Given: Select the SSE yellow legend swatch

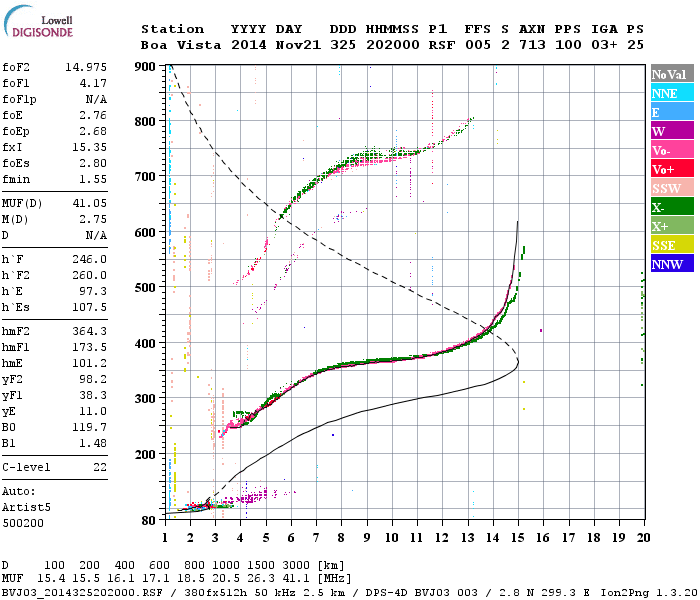Looking at the screenshot, I should 672,245.
